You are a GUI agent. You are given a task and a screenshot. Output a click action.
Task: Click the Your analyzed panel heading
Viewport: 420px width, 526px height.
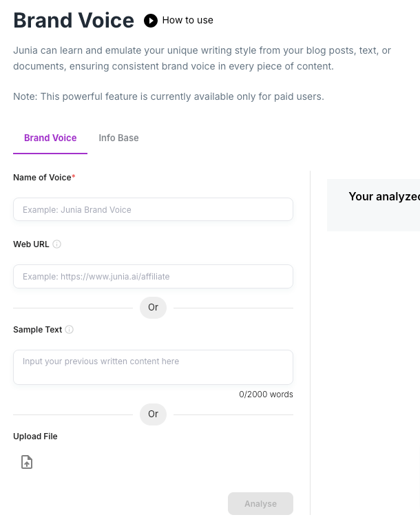tap(384, 196)
